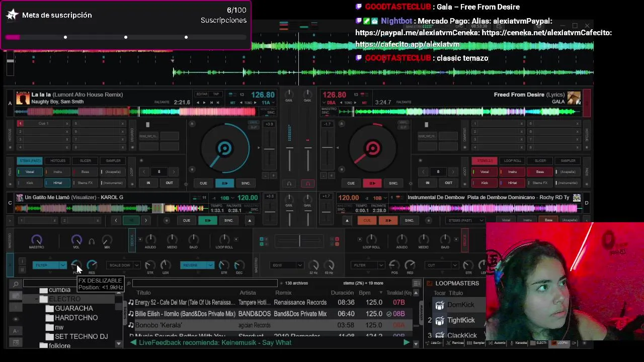Screen dimensions: 644x362
Task: Select the Bonobo 'Kerala' track row
Action: pos(270,325)
